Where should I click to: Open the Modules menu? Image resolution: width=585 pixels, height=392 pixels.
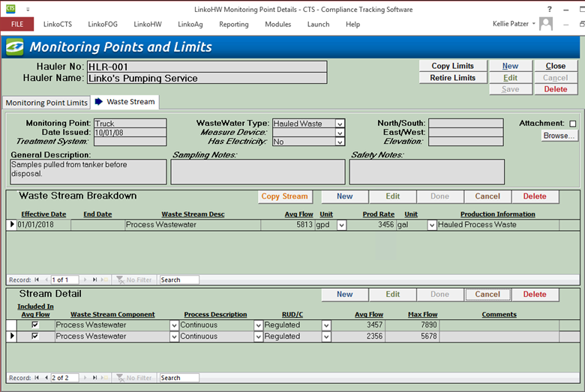(x=278, y=24)
